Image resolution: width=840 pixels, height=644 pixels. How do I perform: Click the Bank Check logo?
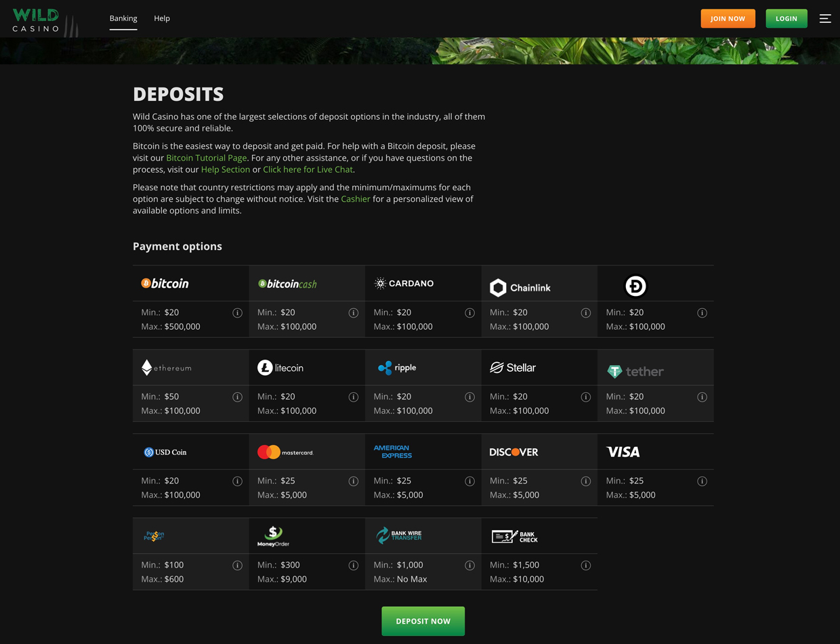[x=515, y=537]
